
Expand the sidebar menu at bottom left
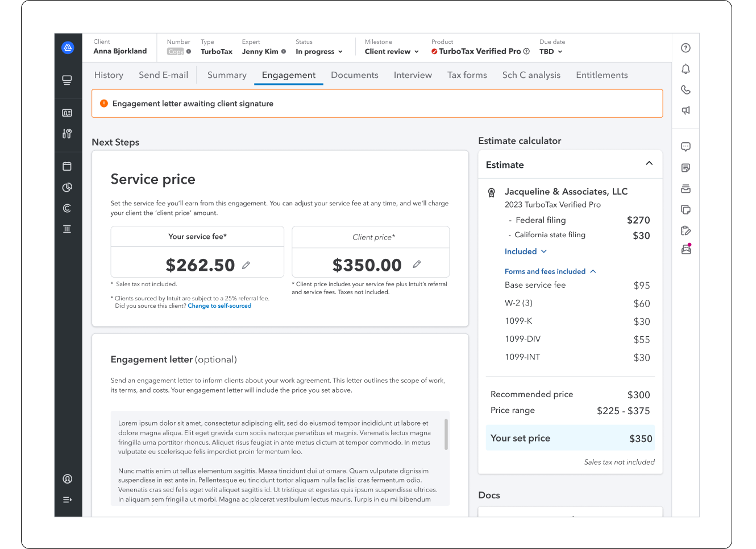(x=67, y=500)
